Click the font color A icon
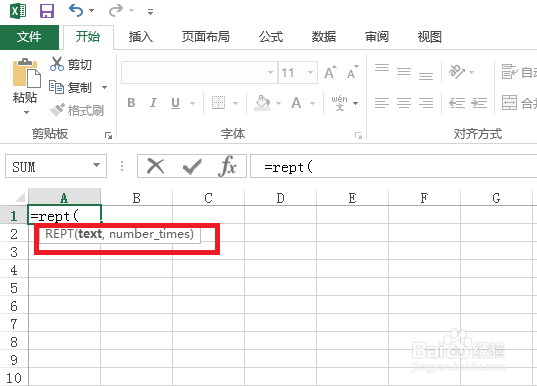Screen dimensions: 537x386 296,103
